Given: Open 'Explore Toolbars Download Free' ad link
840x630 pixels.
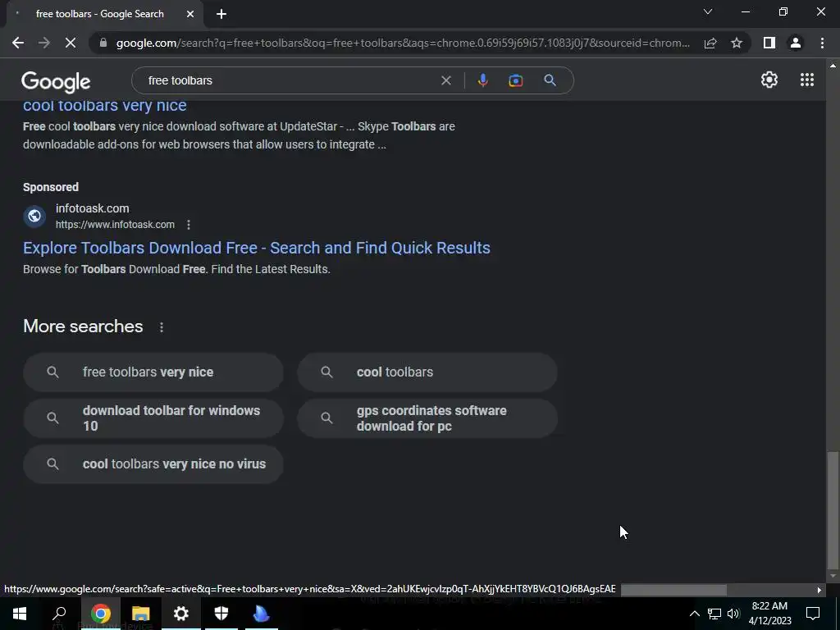Looking at the screenshot, I should 257,248.
